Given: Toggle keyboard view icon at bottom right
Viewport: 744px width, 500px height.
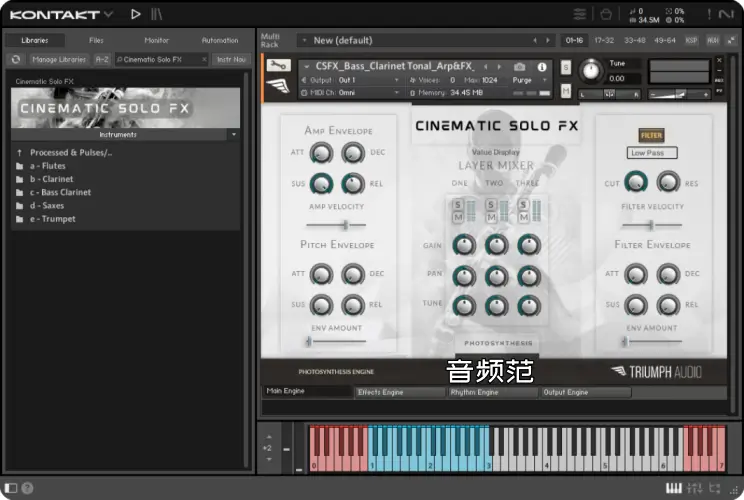Looking at the screenshot, I should [x=673, y=488].
